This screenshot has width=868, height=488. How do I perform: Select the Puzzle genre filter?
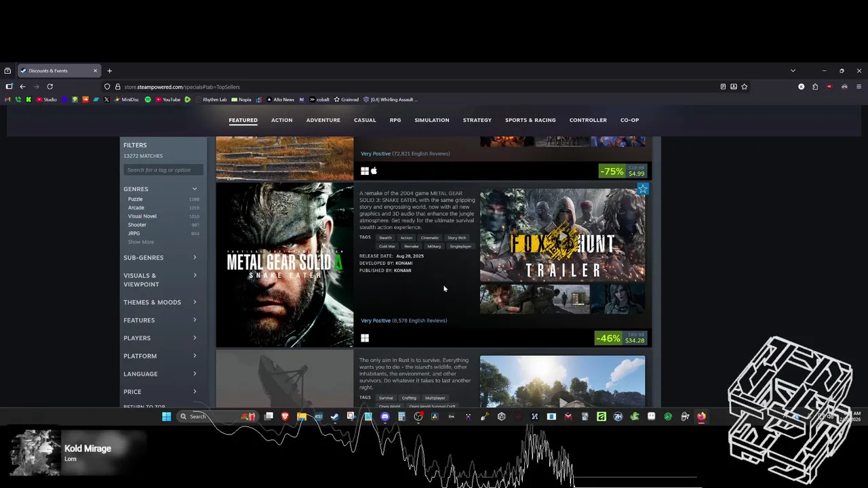(135, 199)
